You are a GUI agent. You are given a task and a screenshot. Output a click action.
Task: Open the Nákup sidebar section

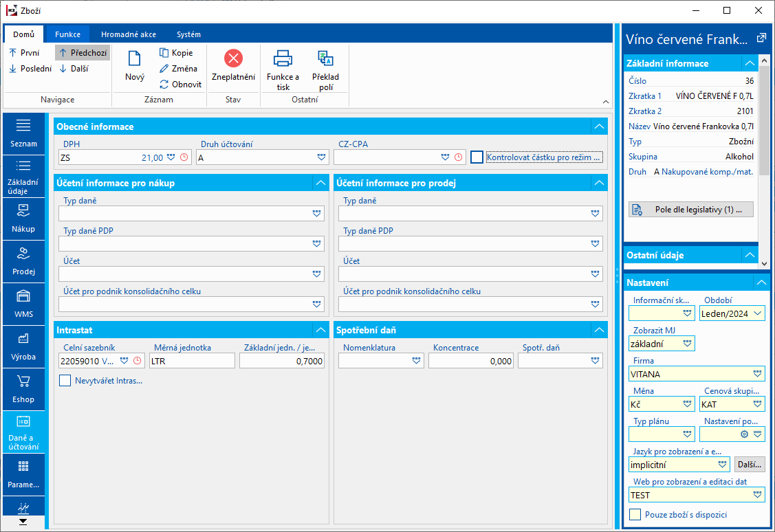coord(23,219)
